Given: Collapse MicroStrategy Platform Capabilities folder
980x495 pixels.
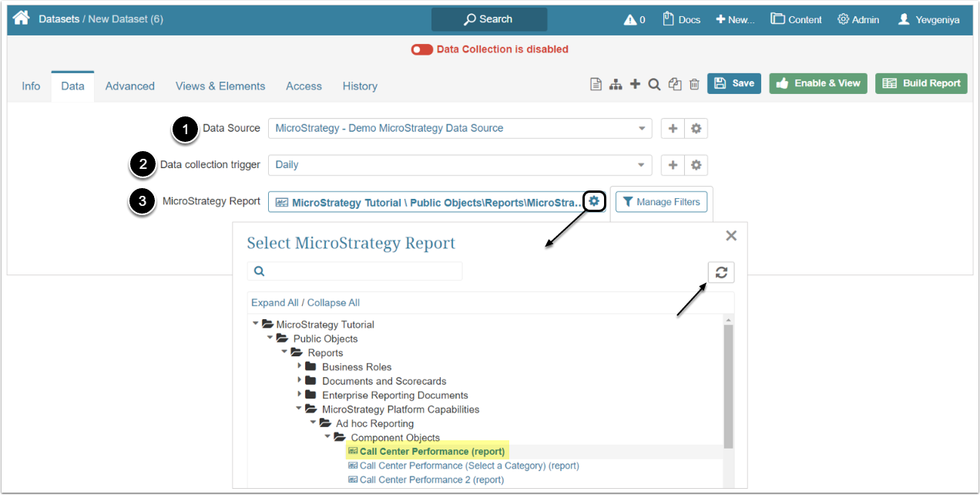Looking at the screenshot, I should 299,409.
